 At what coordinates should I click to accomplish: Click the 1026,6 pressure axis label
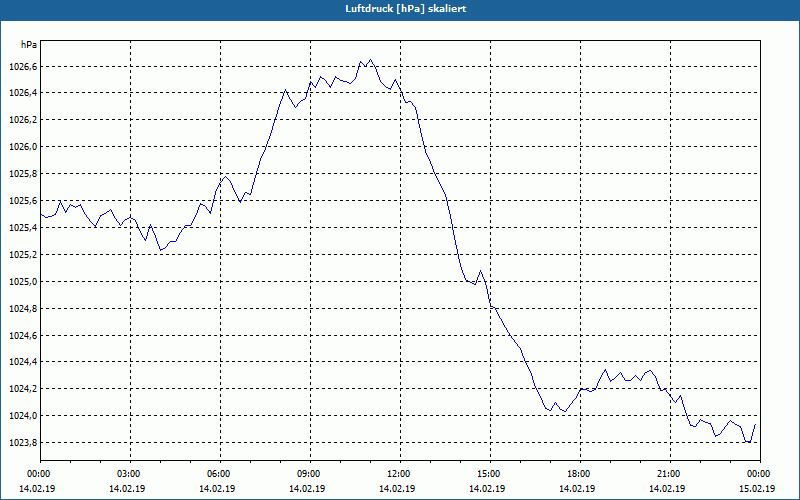[x=23, y=67]
